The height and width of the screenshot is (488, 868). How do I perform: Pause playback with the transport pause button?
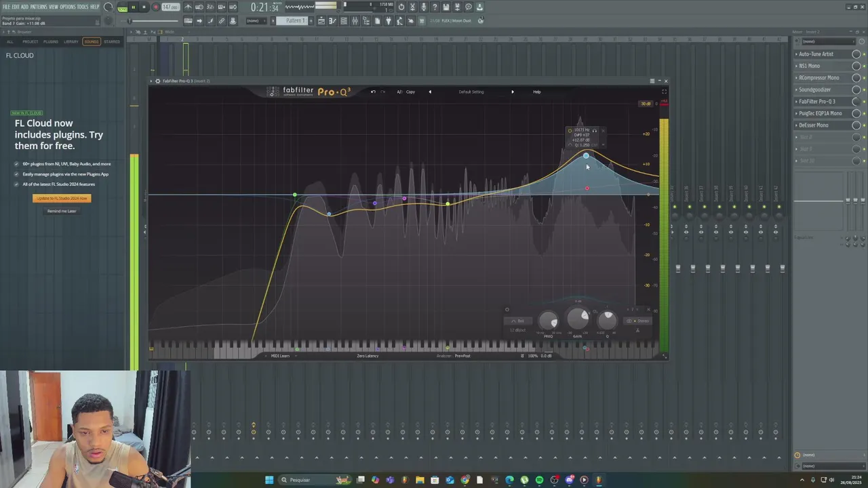[x=134, y=7]
